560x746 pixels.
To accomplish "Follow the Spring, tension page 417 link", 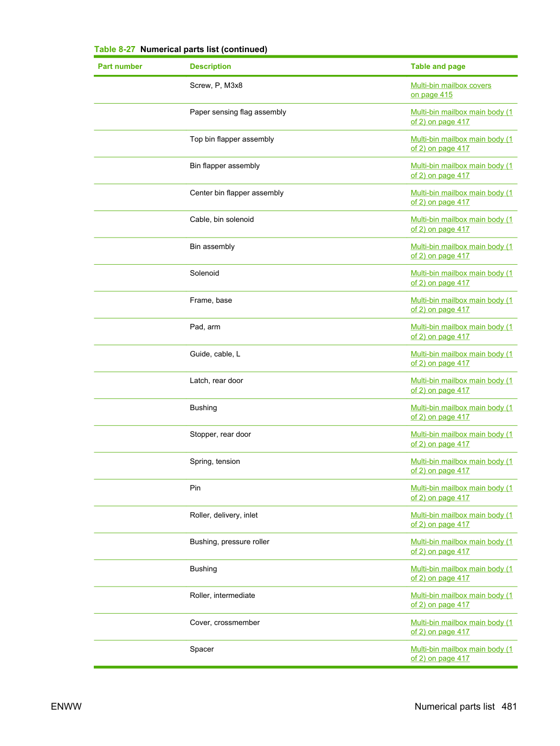I will pos(461,466).
